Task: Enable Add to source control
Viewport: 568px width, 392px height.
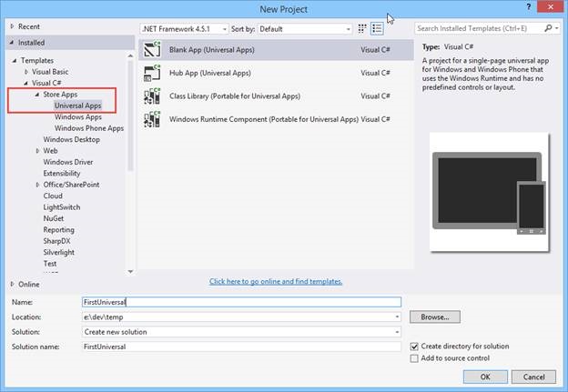Action: [414, 358]
